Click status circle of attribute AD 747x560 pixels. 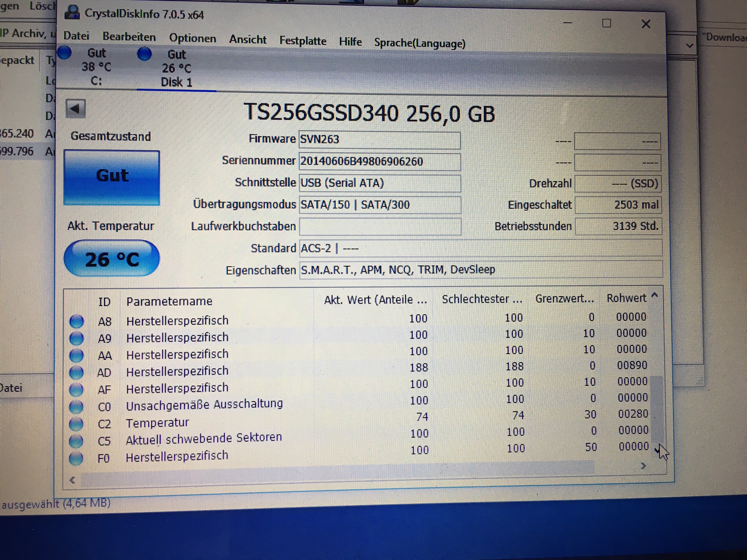coord(76,372)
